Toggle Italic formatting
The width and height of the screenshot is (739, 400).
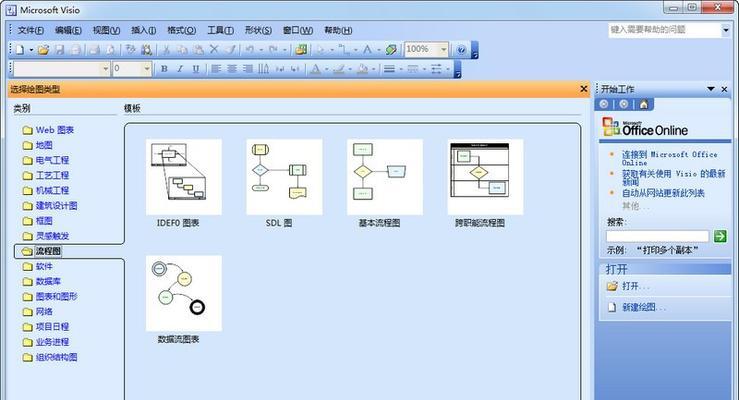click(x=180, y=69)
